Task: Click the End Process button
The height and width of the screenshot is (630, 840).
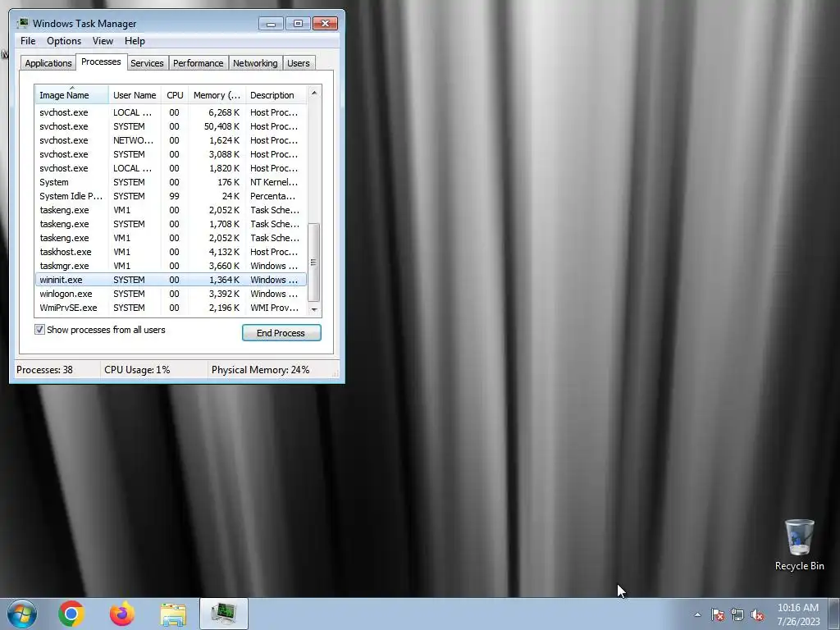Action: [x=281, y=333]
